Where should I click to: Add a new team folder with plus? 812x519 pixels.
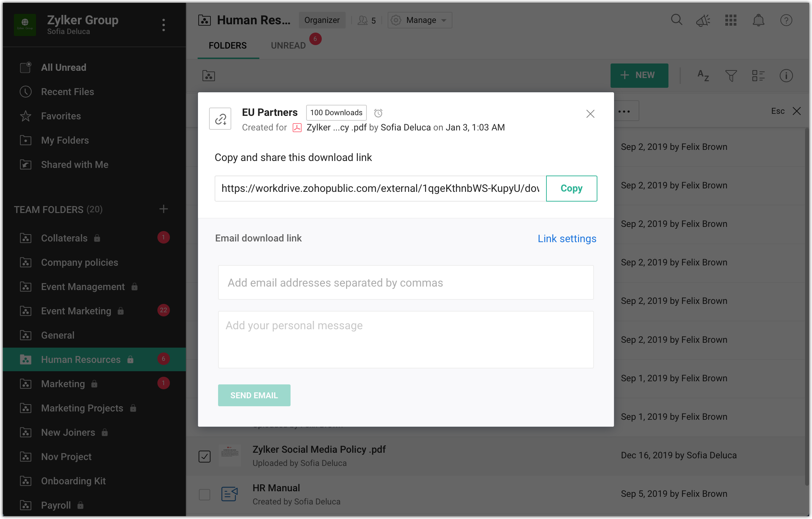[x=164, y=209]
